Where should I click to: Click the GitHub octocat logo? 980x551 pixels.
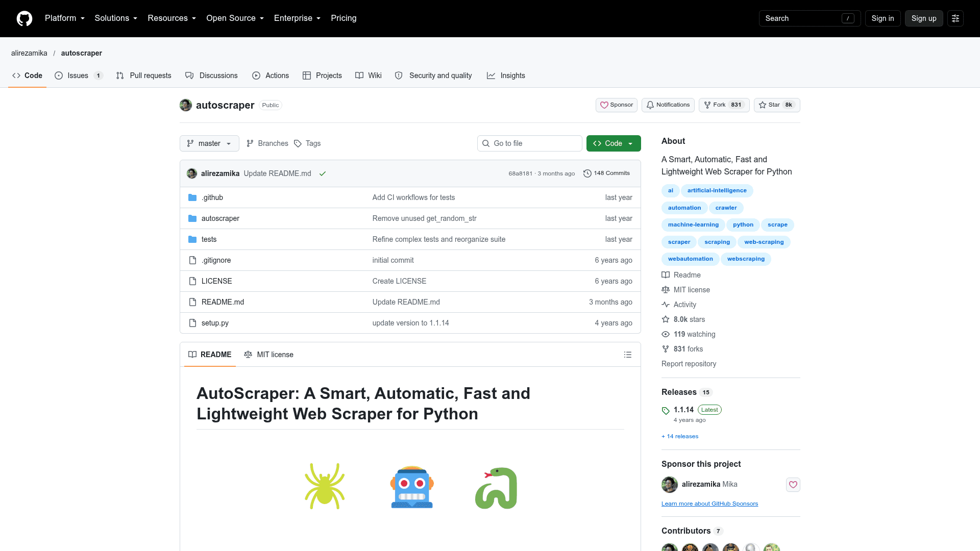[x=24, y=18]
